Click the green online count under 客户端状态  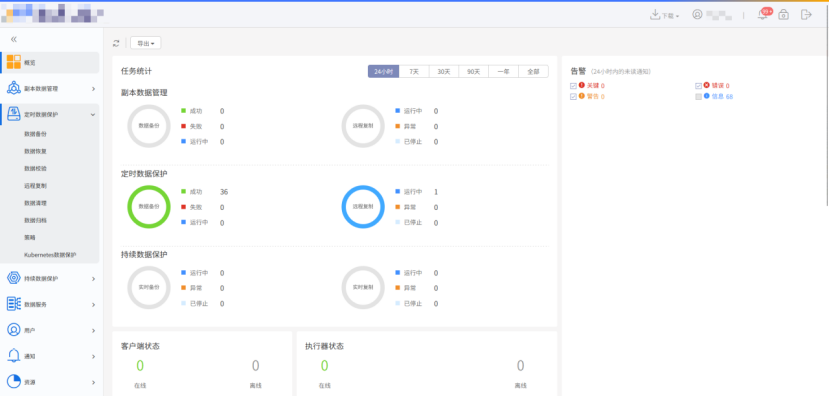coord(140,366)
